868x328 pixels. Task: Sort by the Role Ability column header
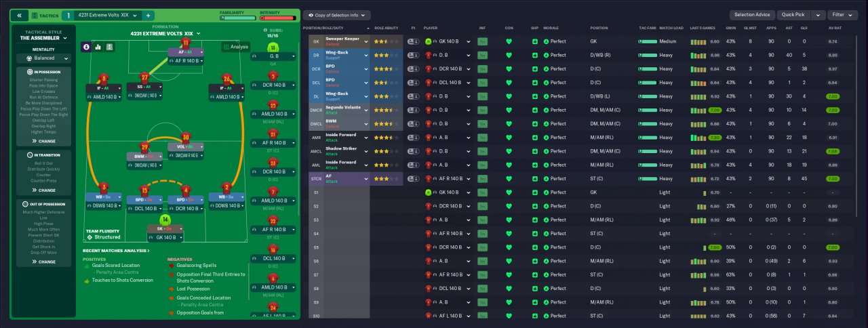(x=387, y=28)
